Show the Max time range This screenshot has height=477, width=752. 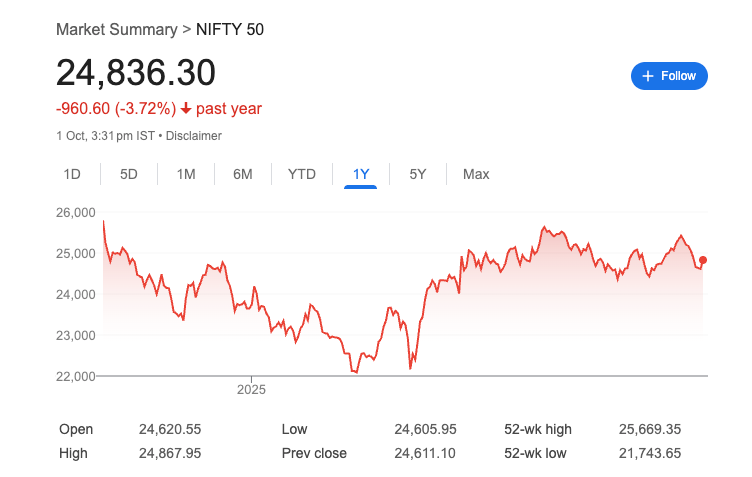point(476,174)
